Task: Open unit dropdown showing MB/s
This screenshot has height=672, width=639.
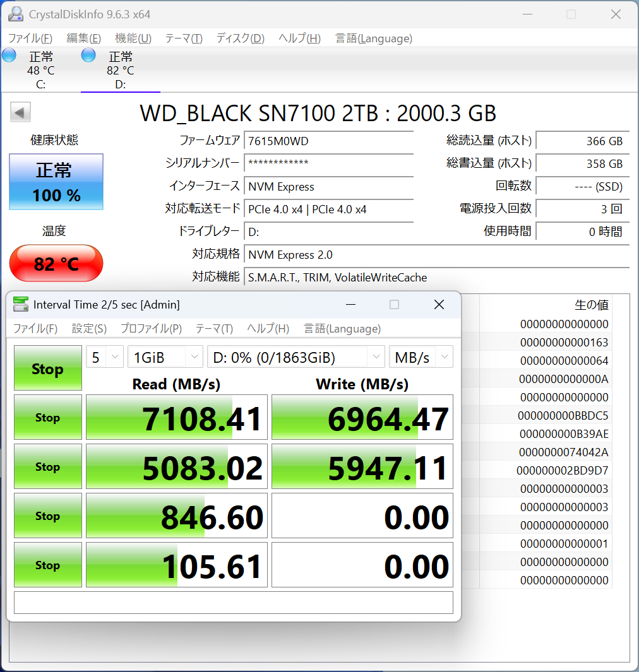Action: [421, 357]
